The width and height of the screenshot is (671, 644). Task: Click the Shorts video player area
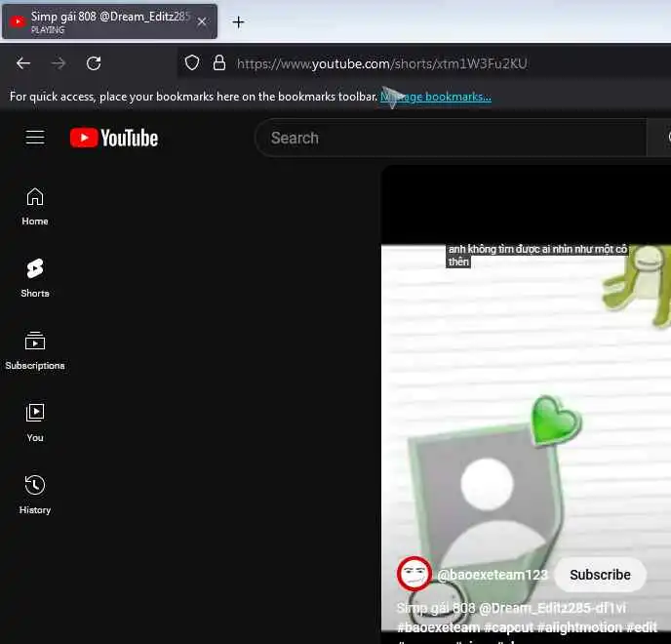pyautogui.click(x=526, y=402)
